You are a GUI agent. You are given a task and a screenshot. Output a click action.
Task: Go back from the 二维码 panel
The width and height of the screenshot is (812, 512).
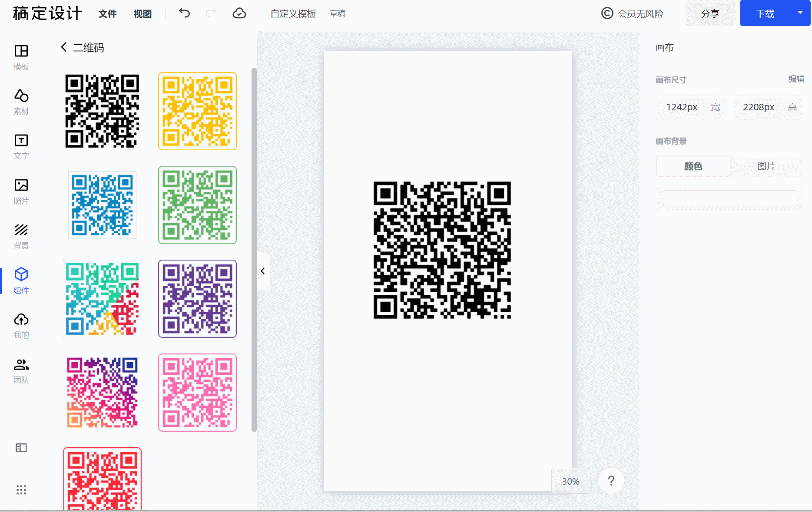[x=64, y=47]
